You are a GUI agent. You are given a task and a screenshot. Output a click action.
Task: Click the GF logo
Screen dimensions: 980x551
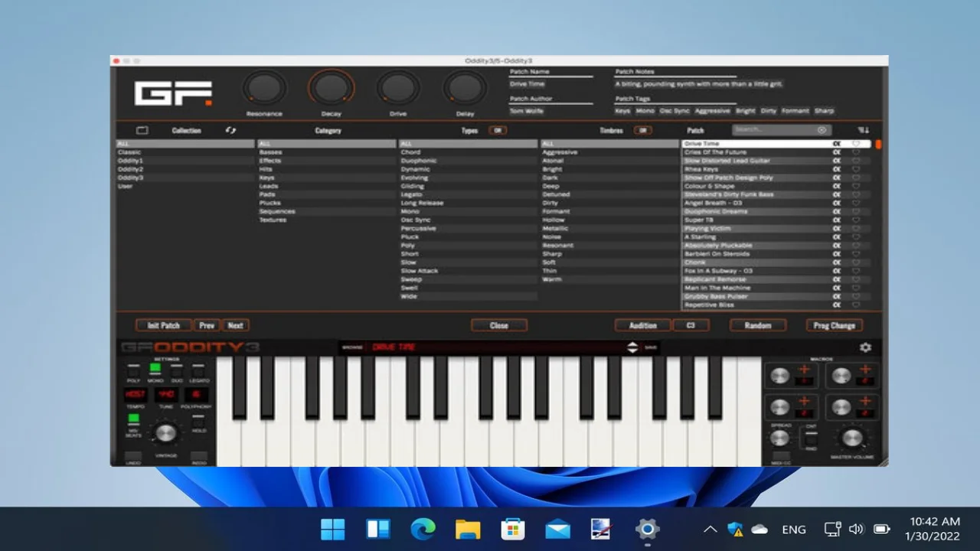(173, 93)
